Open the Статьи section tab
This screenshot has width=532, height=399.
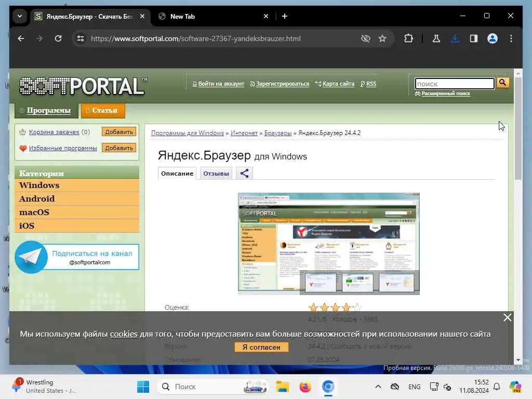click(103, 111)
